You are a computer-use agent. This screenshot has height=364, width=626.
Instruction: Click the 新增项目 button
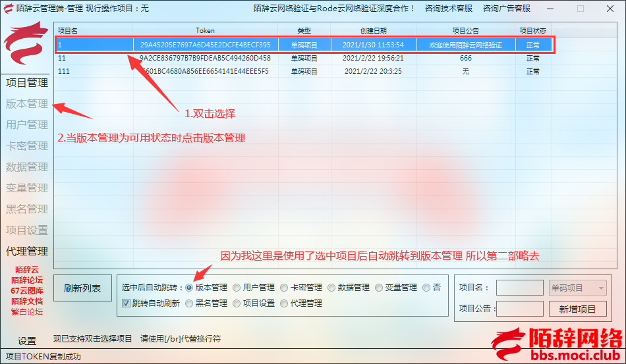click(x=578, y=309)
